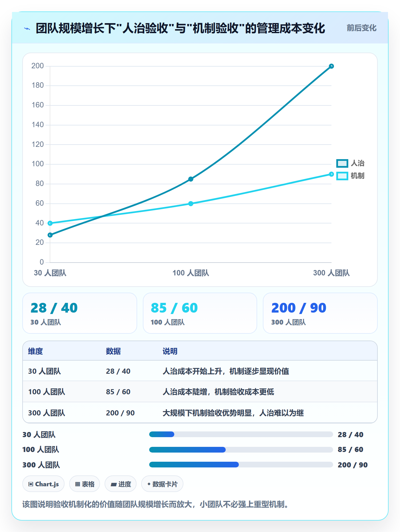Click the 100 人团队 x-axis label

coord(191,273)
